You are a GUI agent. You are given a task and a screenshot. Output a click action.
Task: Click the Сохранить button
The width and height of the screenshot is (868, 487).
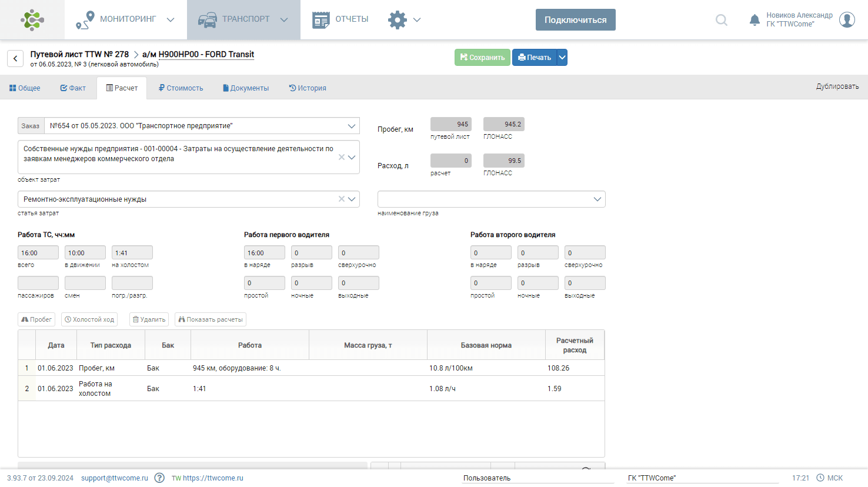pyautogui.click(x=482, y=57)
